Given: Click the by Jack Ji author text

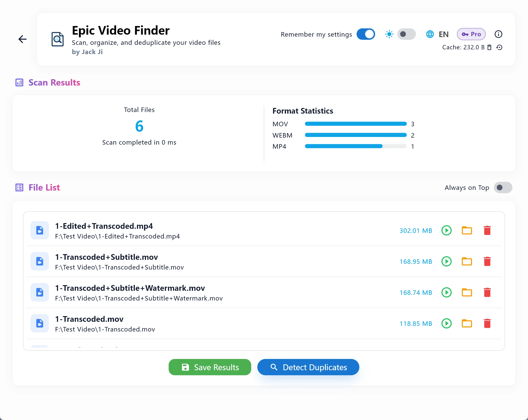Looking at the screenshot, I should pos(87,52).
